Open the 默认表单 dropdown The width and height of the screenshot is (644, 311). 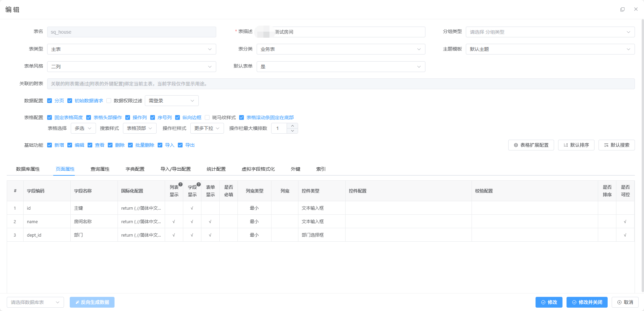(x=341, y=67)
